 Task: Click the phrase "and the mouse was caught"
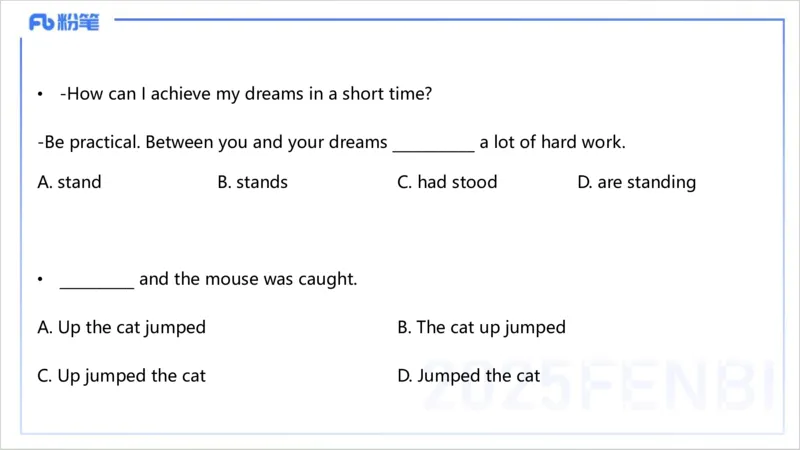click(248, 279)
